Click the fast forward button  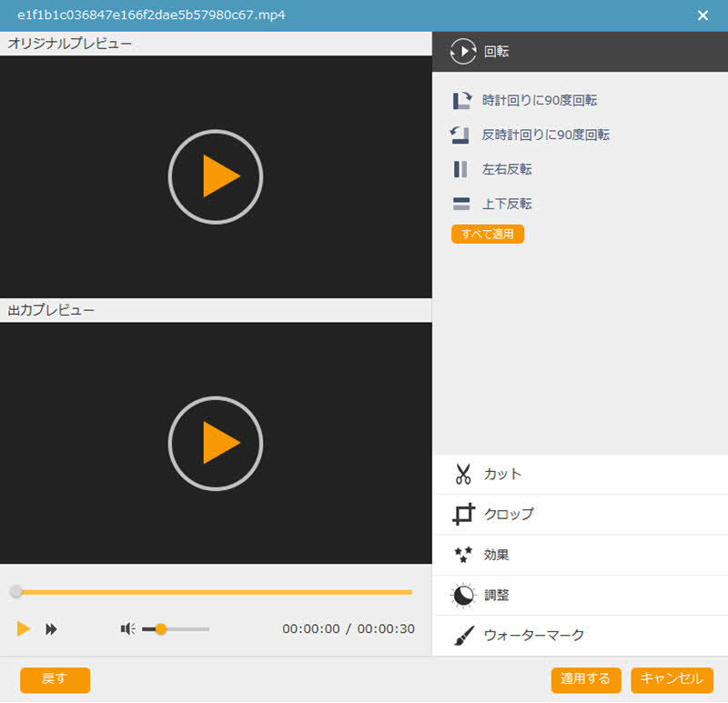pos(52,628)
